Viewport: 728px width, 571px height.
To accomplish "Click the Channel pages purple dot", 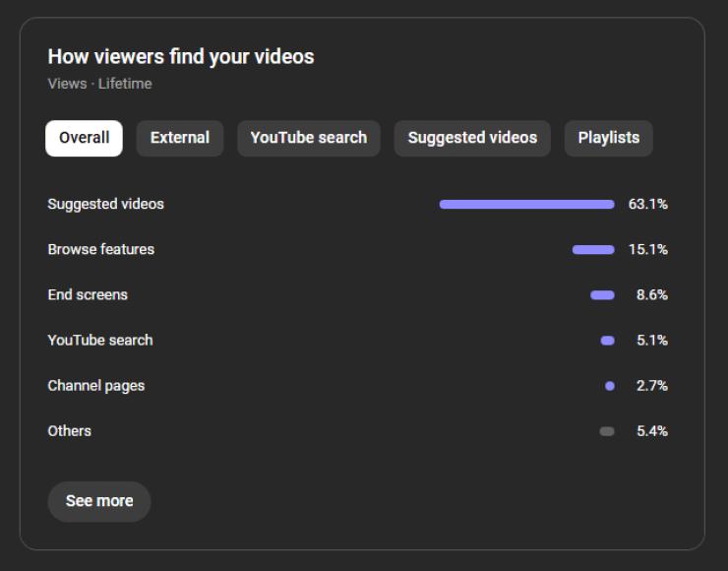I will coord(610,386).
